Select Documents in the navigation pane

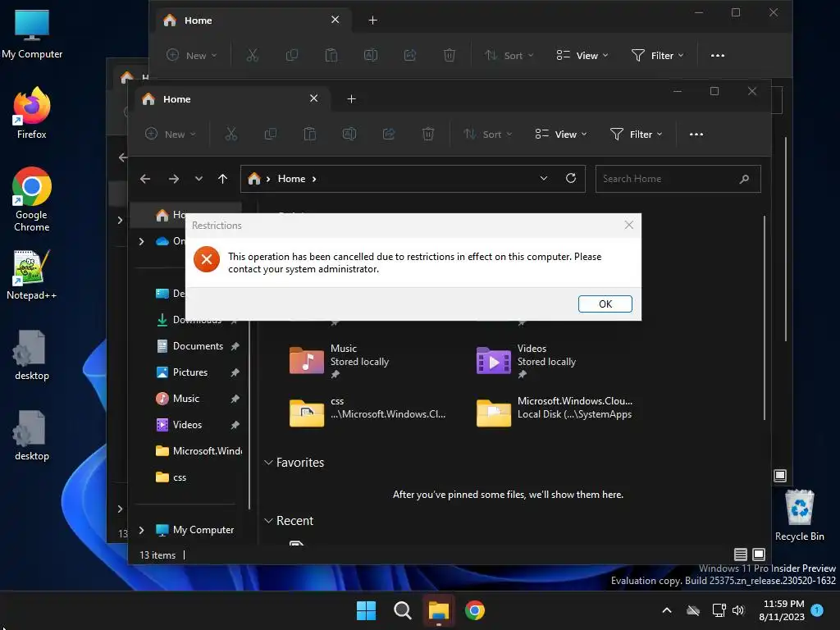[x=197, y=346]
